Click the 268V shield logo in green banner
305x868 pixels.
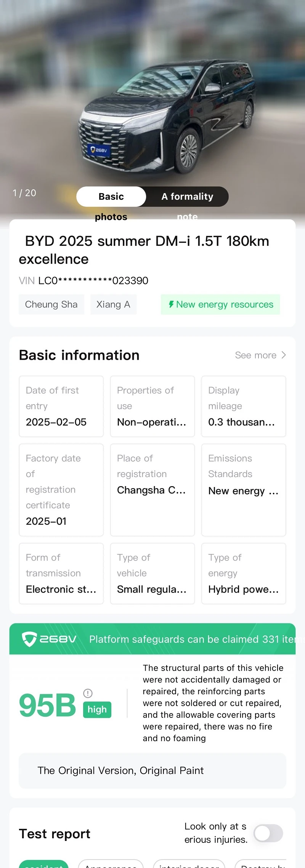pos(49,639)
